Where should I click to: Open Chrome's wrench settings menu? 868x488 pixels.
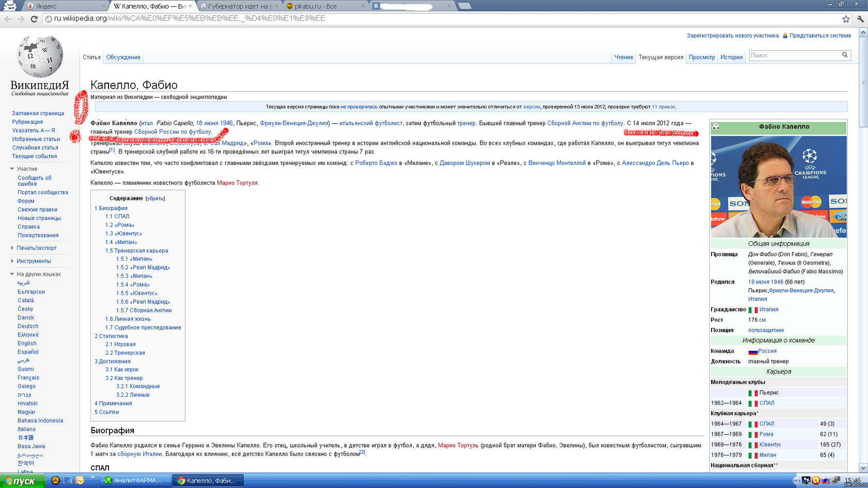point(860,19)
